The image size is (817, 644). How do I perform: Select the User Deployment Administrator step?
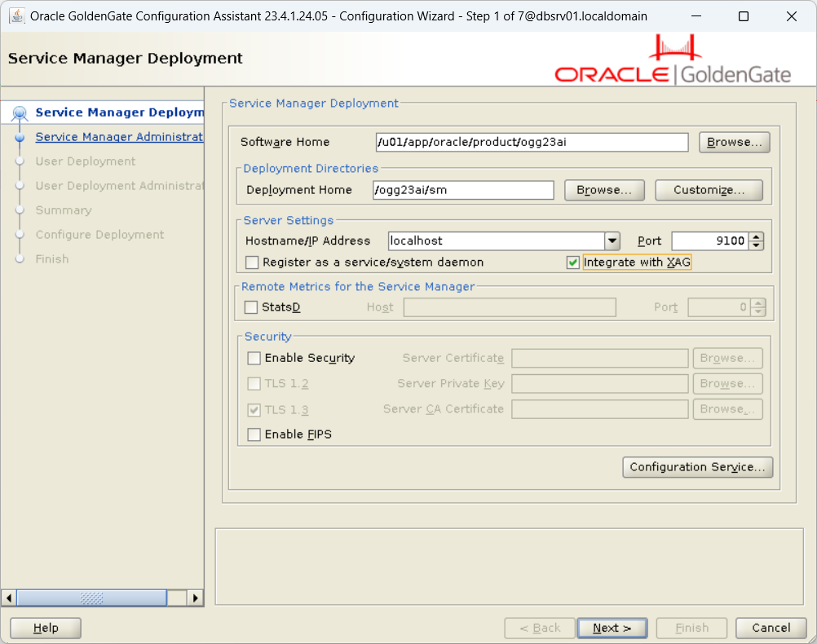click(x=119, y=186)
